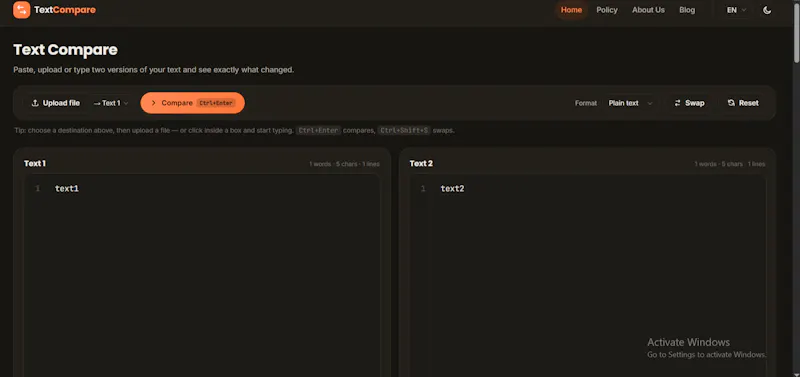Viewport: 800px width, 377px height.
Task: Open the About Us page
Action: coord(648,10)
